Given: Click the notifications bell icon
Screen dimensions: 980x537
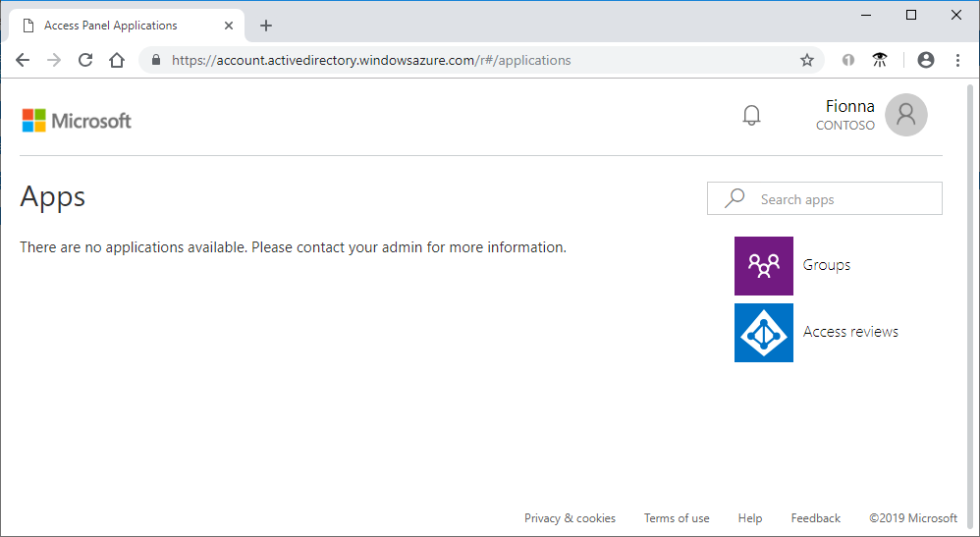Looking at the screenshot, I should (x=751, y=116).
